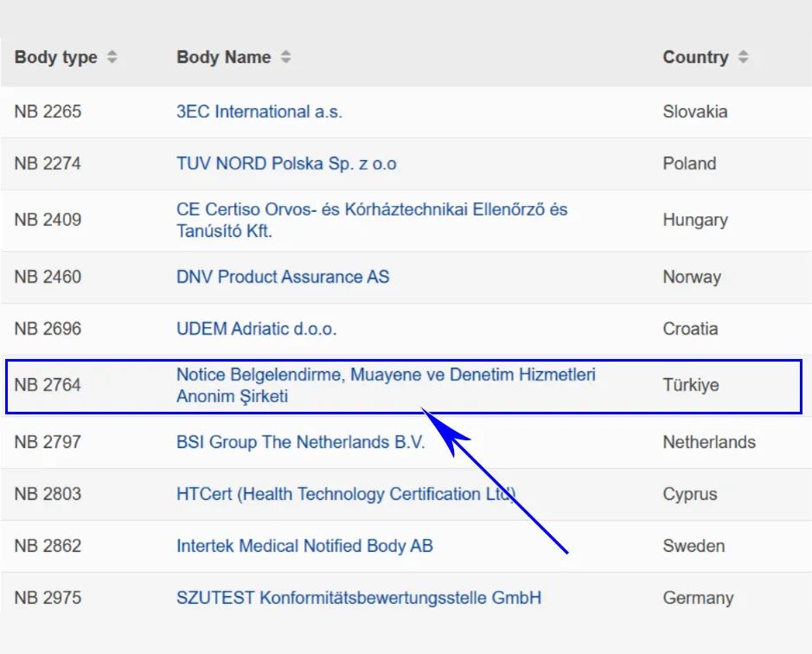Open CE Certiso Orvos- és Kórháztechnikai link
Viewport: 812px width, 654px height.
(x=372, y=221)
